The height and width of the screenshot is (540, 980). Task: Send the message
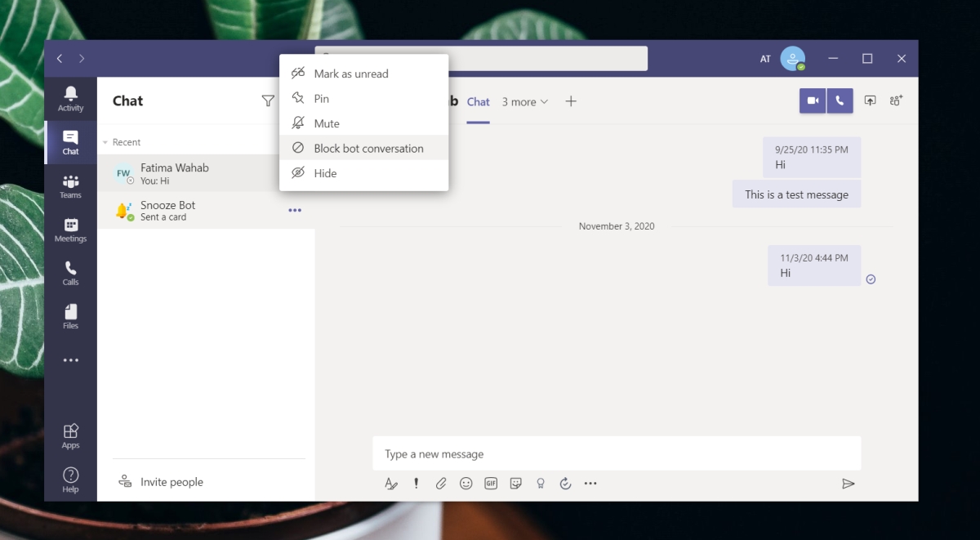pyautogui.click(x=849, y=484)
